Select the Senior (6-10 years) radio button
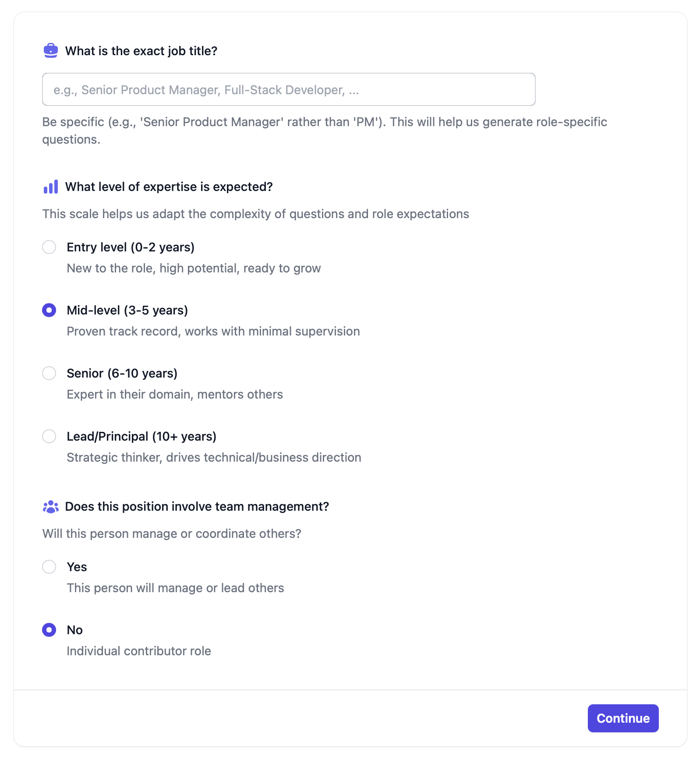 49,373
